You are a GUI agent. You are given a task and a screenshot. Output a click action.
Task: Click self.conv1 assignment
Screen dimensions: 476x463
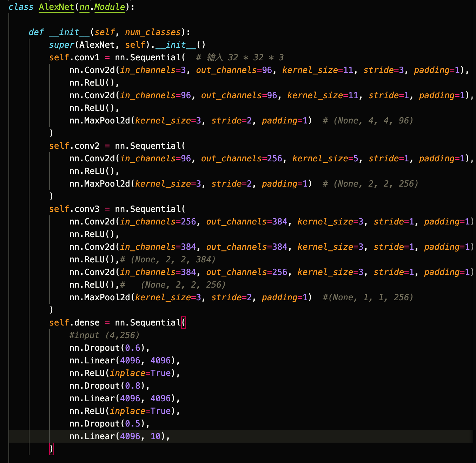tap(117, 58)
